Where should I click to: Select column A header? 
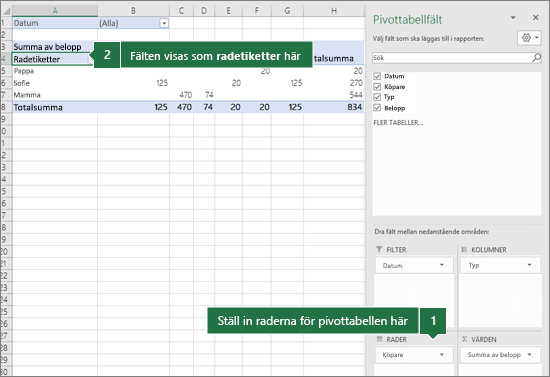tap(55, 11)
